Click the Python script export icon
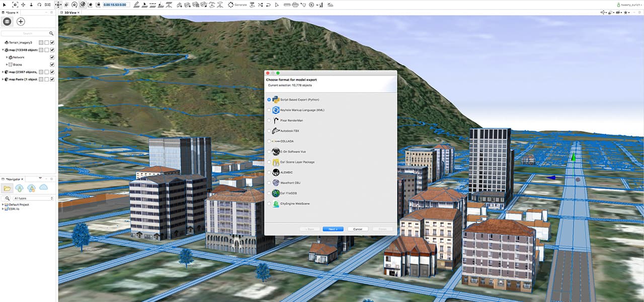This screenshot has width=644, height=302. click(x=276, y=100)
